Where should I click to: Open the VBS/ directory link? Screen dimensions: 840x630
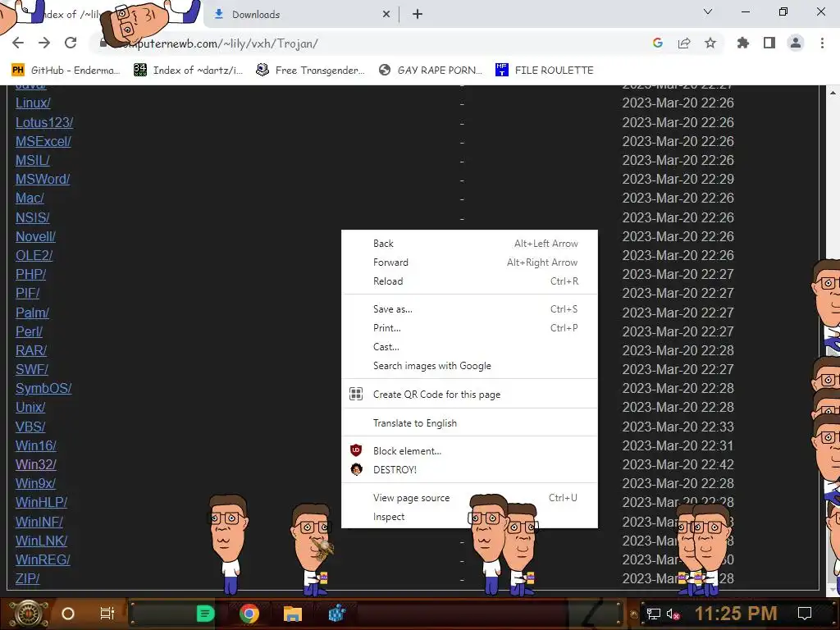coord(30,427)
